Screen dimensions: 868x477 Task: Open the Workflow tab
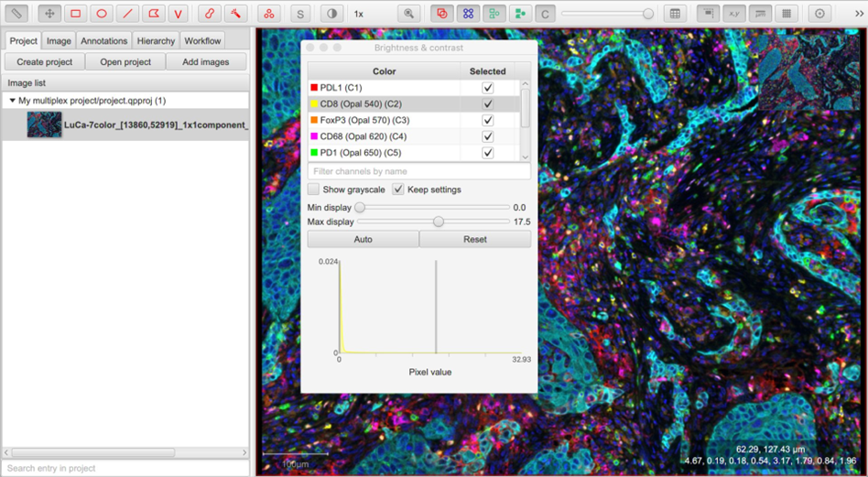(202, 41)
